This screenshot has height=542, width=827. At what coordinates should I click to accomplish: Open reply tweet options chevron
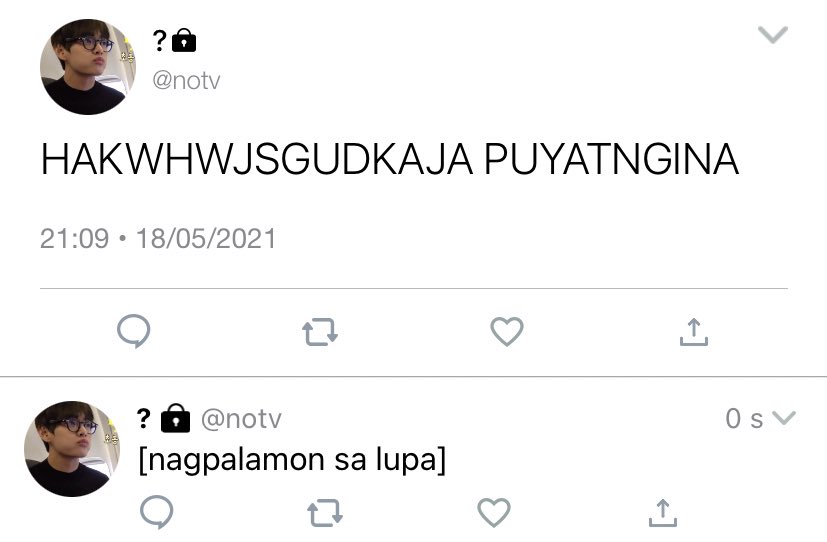(x=784, y=418)
